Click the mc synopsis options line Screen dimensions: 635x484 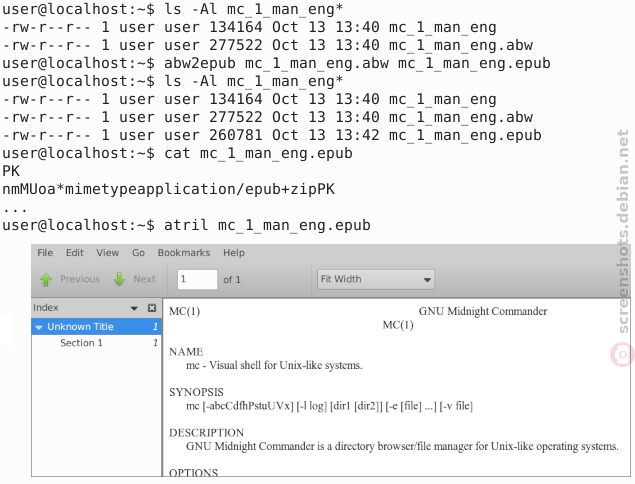[329, 406]
